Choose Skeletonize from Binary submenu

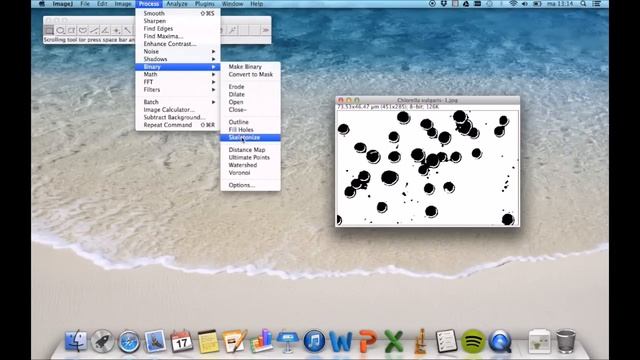pyautogui.click(x=251, y=138)
